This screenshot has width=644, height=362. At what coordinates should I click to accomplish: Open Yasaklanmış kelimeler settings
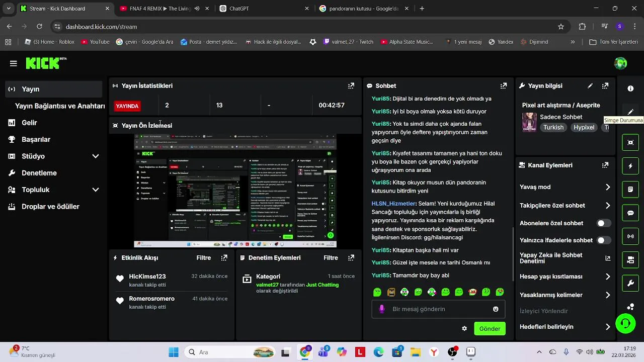pyautogui.click(x=565, y=295)
